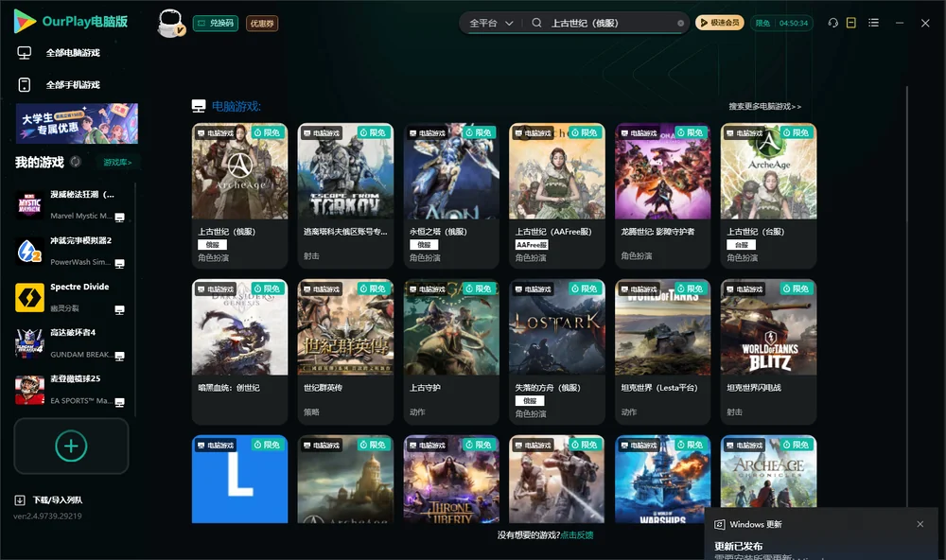Open 麦登橄榄球25 in my games
This screenshot has height=560, width=946.
71,390
